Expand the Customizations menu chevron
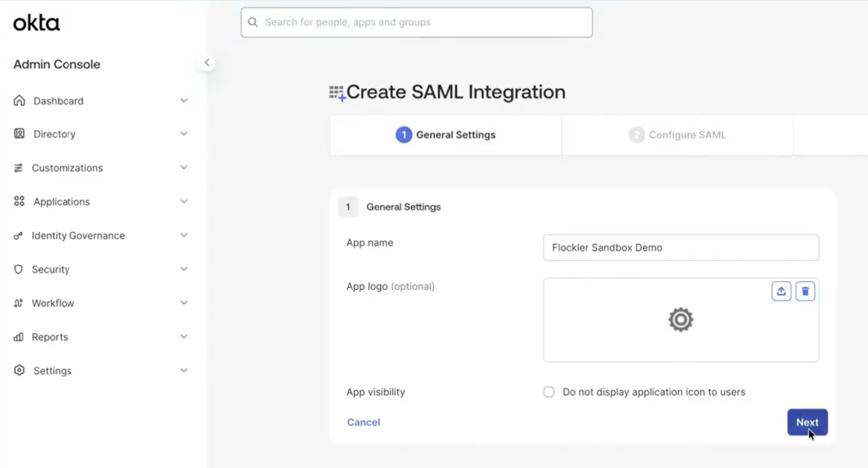Viewport: 868px width, 468px height. pyautogui.click(x=184, y=168)
